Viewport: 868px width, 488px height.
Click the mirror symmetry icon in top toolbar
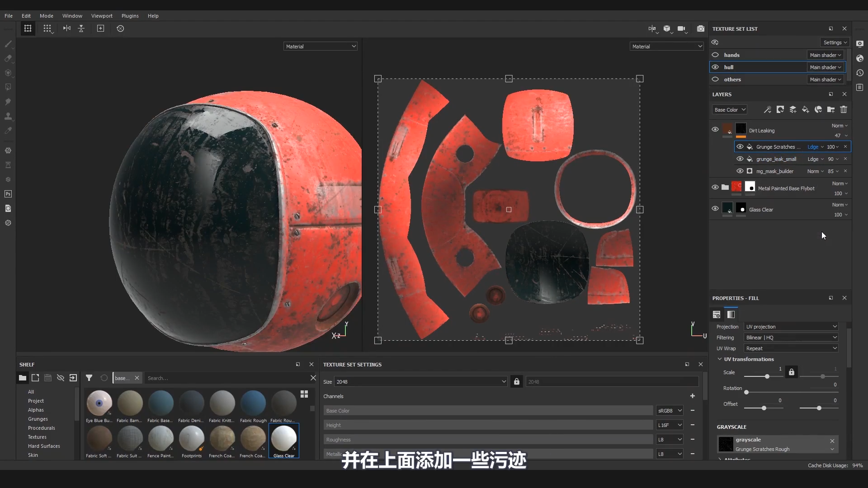point(67,28)
